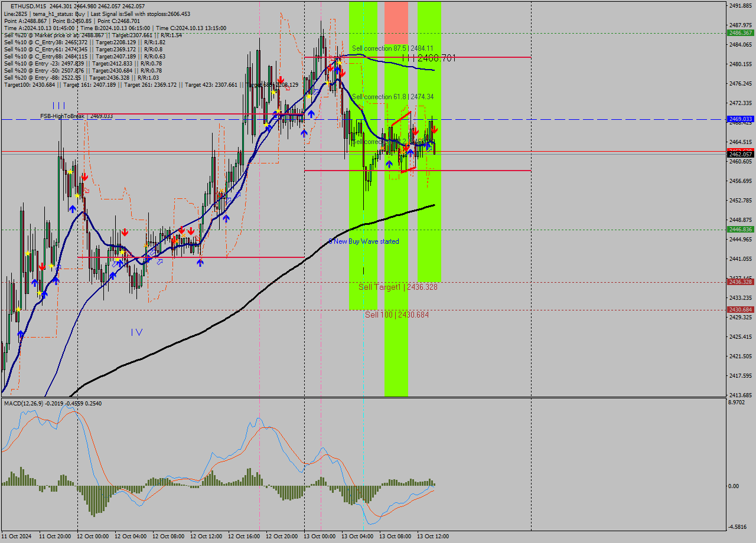Click the 'Sell %20 @ Entry -50' row
Viewport: 756px width, 543px height.
click(x=83, y=70)
